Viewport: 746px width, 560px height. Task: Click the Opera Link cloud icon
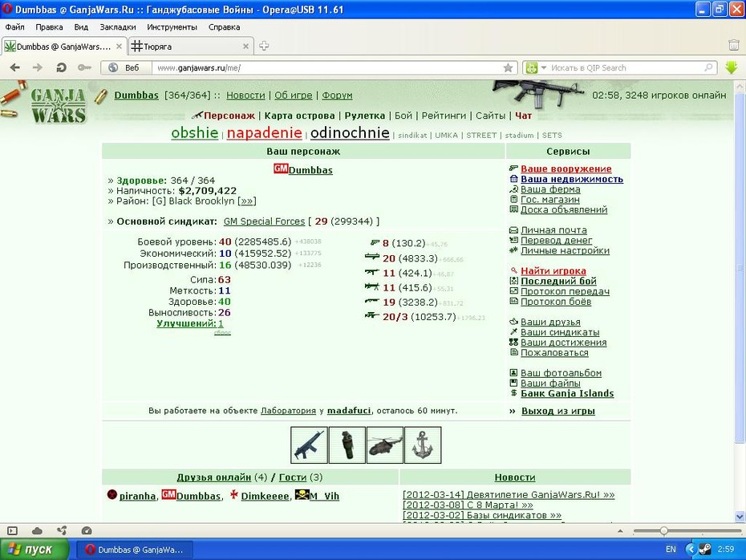pos(37,530)
